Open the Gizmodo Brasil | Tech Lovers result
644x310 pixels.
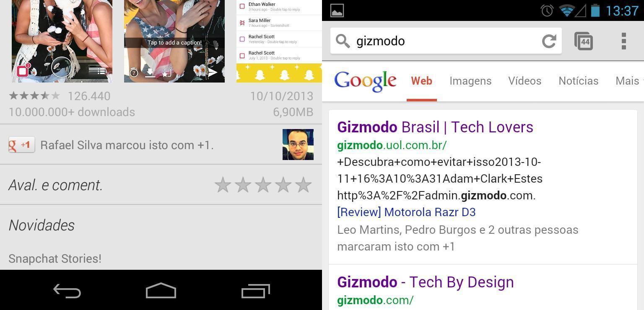coord(435,127)
